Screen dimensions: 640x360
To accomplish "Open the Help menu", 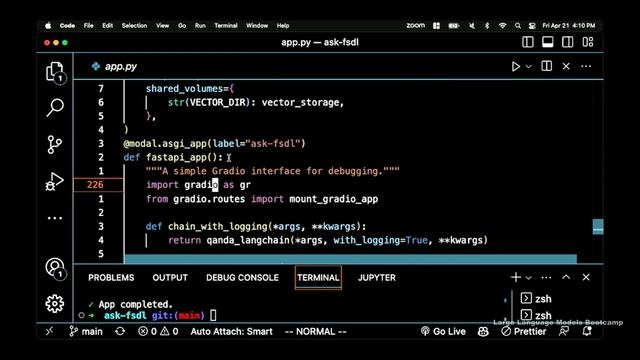I will pyautogui.click(x=283, y=26).
